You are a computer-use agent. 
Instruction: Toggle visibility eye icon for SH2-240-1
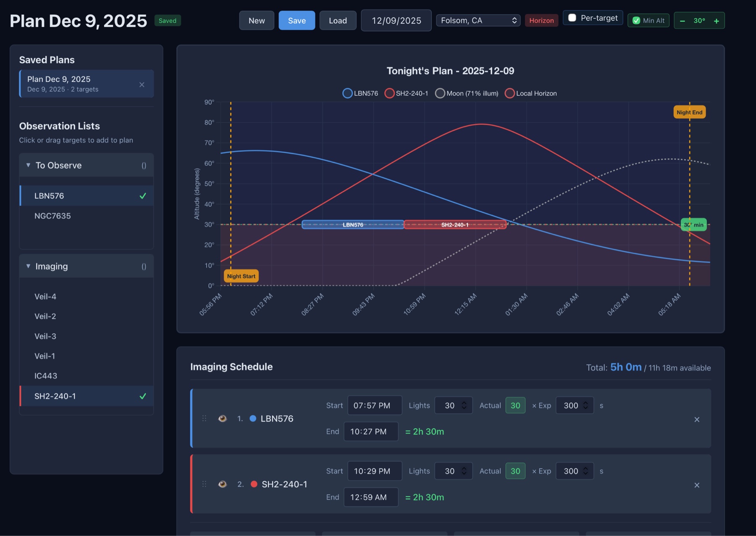tap(223, 484)
